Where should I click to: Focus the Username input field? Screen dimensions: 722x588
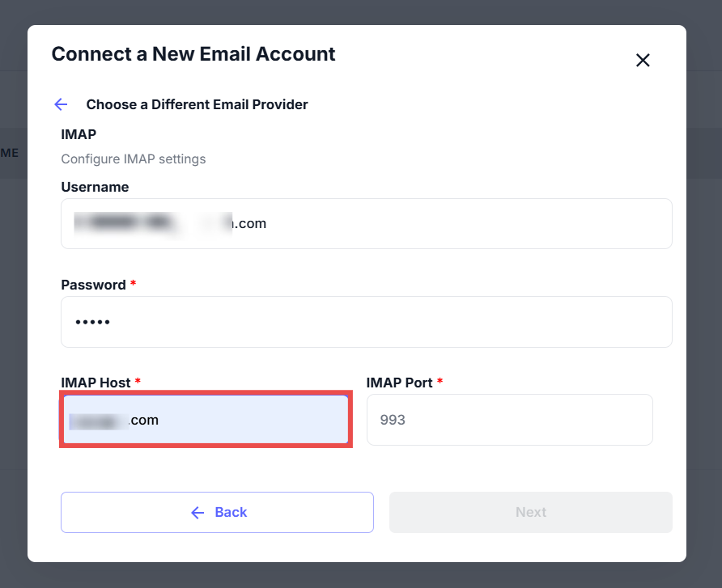click(x=366, y=223)
